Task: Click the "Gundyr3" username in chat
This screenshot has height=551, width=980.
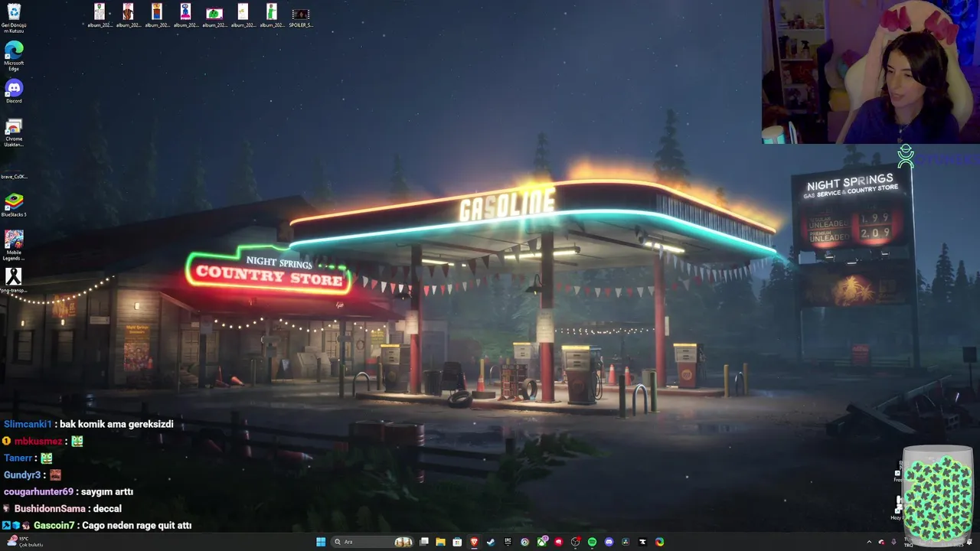Action: 21,474
